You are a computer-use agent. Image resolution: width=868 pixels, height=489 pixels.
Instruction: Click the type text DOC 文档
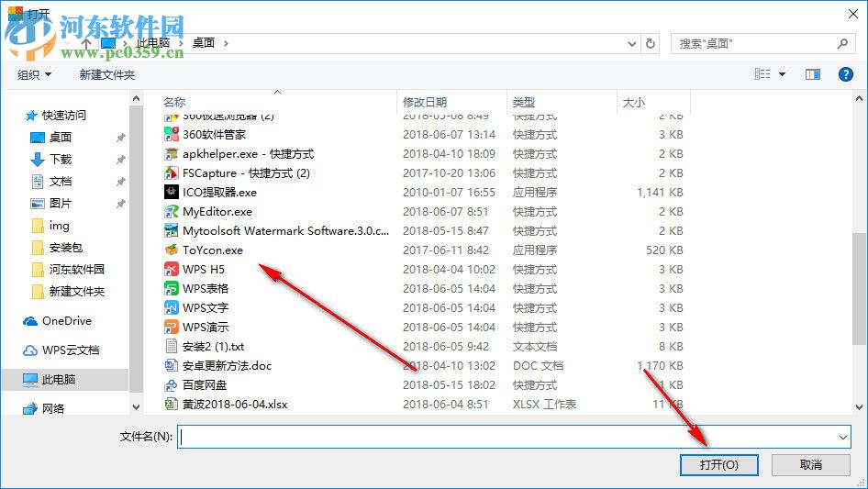[538, 365]
